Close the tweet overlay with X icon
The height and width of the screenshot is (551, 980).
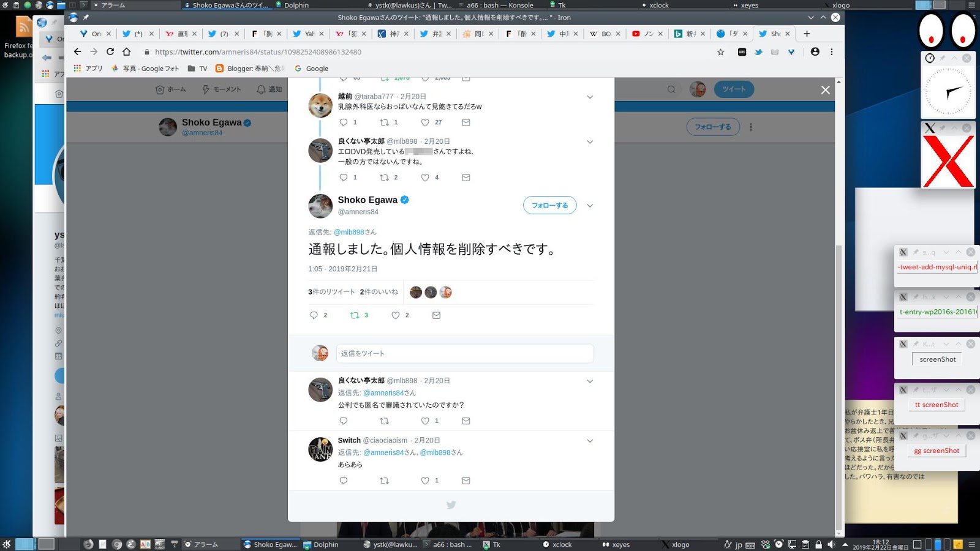tap(826, 90)
